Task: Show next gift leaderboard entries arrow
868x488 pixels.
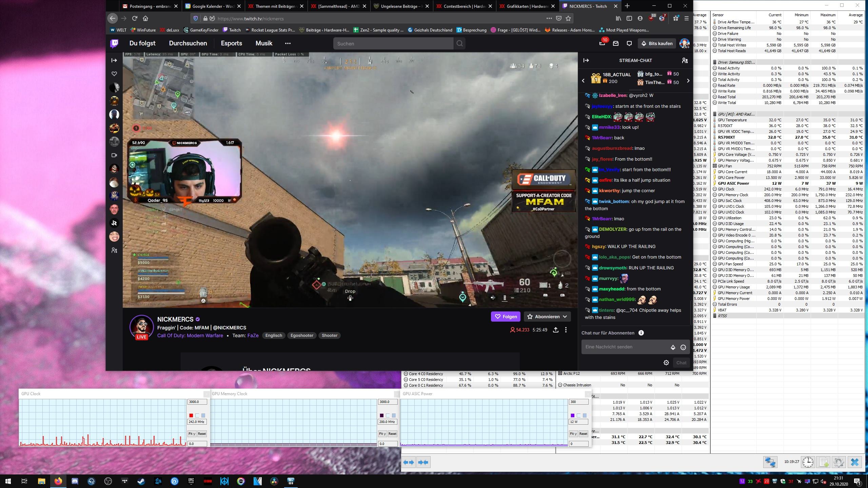Action: tap(688, 81)
